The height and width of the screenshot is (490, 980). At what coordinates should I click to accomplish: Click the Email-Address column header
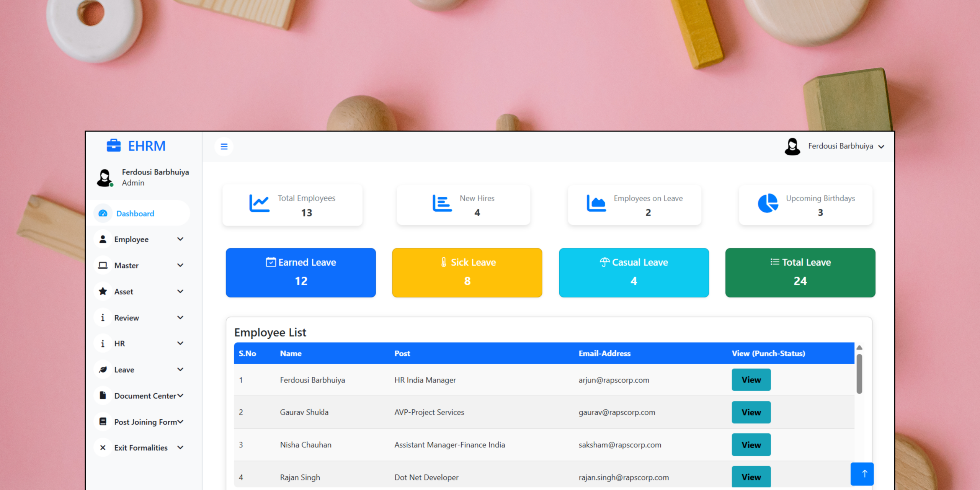point(604,353)
